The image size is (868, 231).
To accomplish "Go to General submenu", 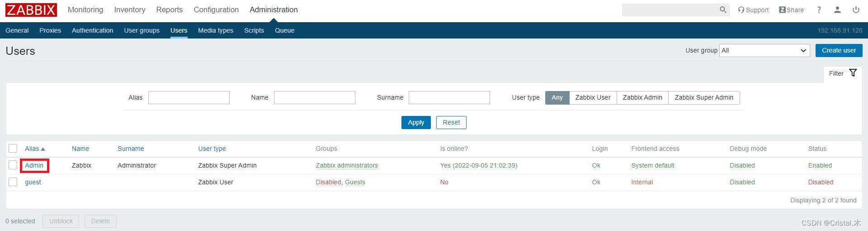I will [x=17, y=30].
